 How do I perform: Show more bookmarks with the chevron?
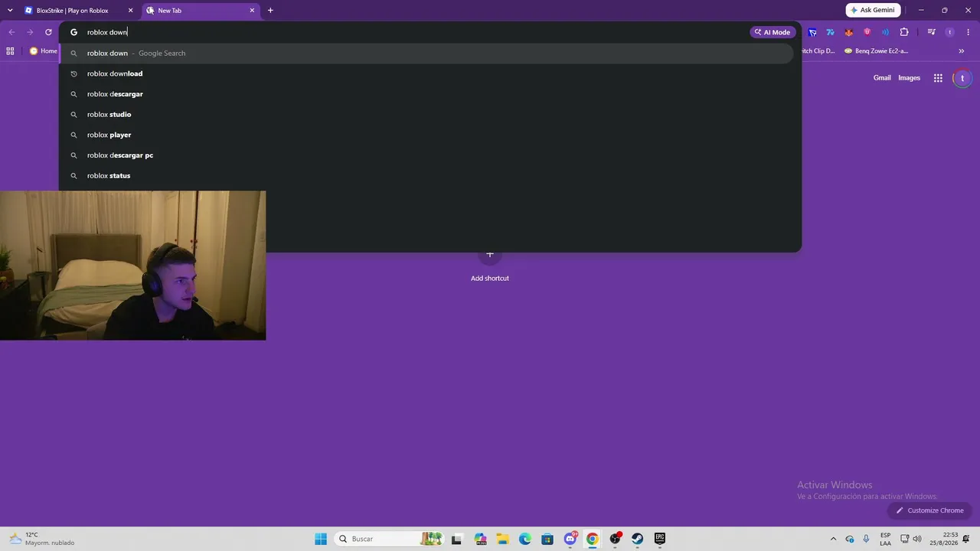[x=962, y=51]
